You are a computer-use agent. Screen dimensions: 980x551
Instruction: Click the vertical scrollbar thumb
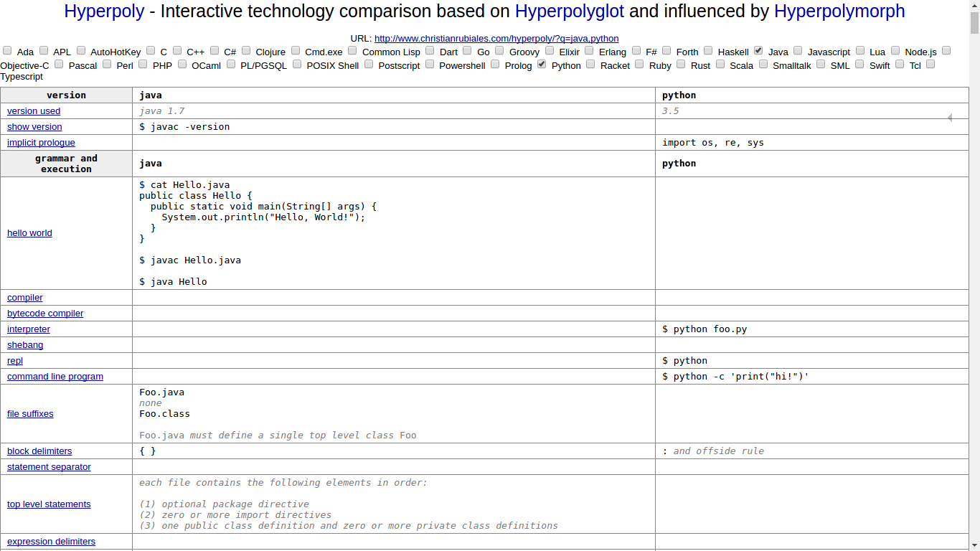[974, 23]
